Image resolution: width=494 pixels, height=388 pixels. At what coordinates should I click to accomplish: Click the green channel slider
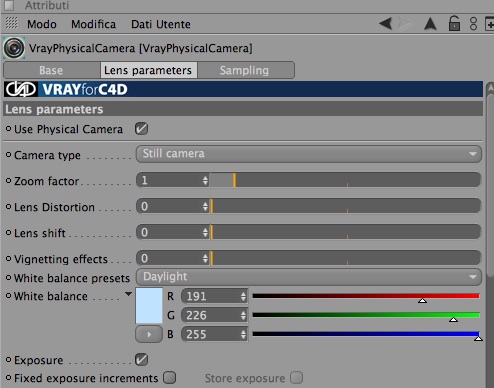click(x=366, y=315)
